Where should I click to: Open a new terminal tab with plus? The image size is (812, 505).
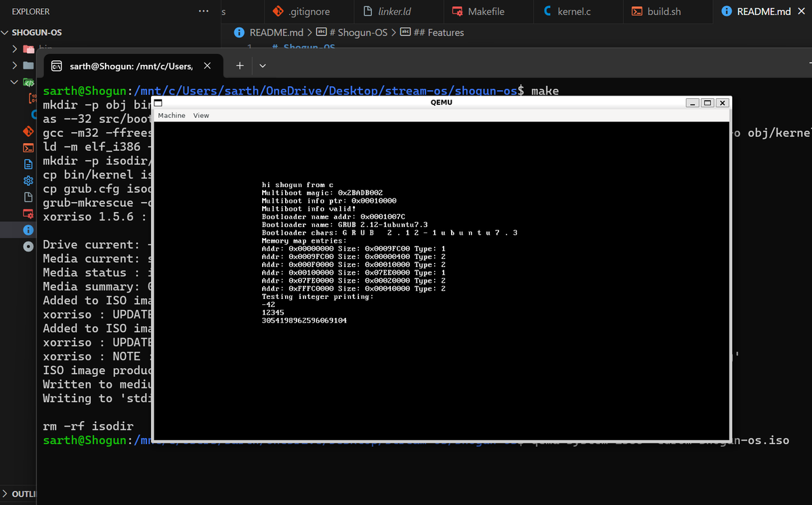(x=240, y=65)
